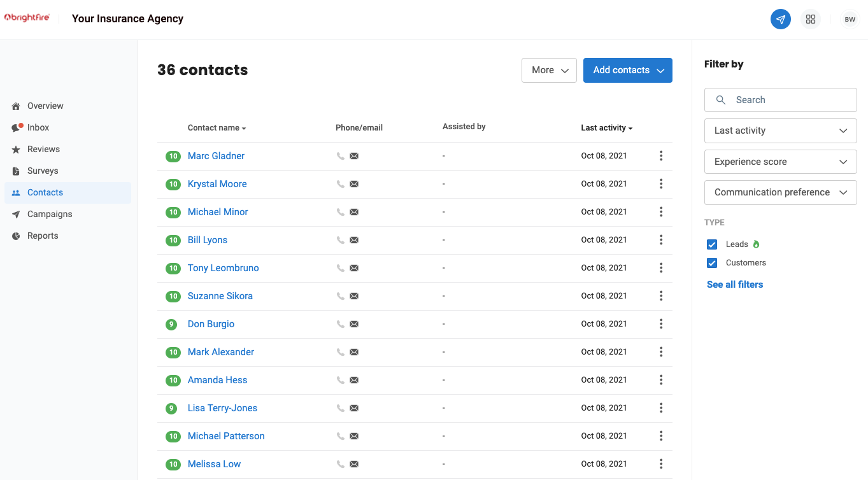Toggle the Leads checkbox off
Screen dimensions: 868x480
pos(711,244)
